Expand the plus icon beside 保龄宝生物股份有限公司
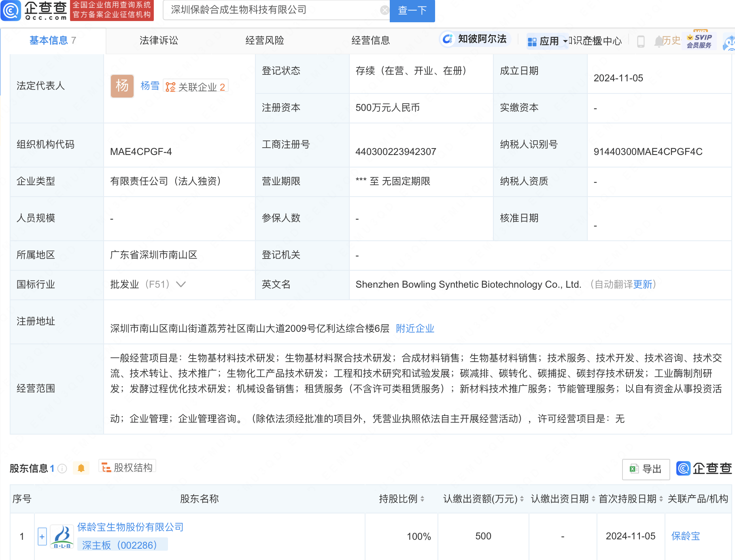The width and height of the screenshot is (735, 560). (x=42, y=536)
